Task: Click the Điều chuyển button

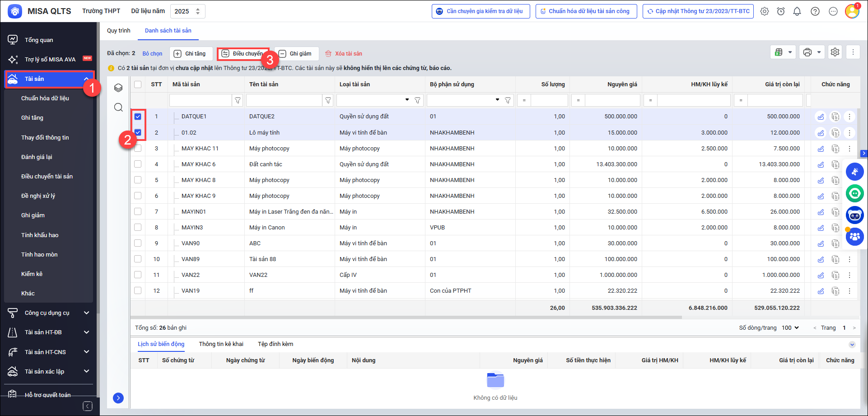Action: coord(243,54)
